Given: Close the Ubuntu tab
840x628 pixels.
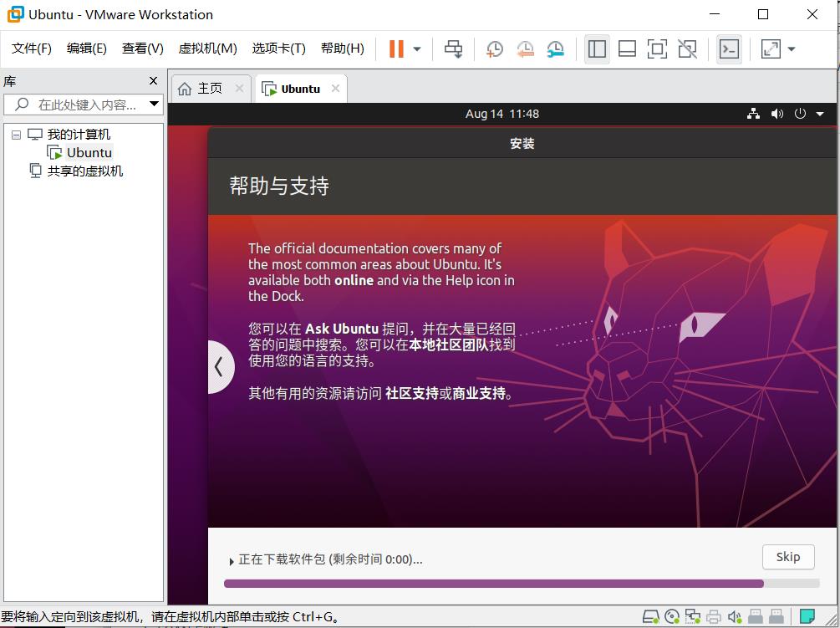Looking at the screenshot, I should [x=335, y=89].
